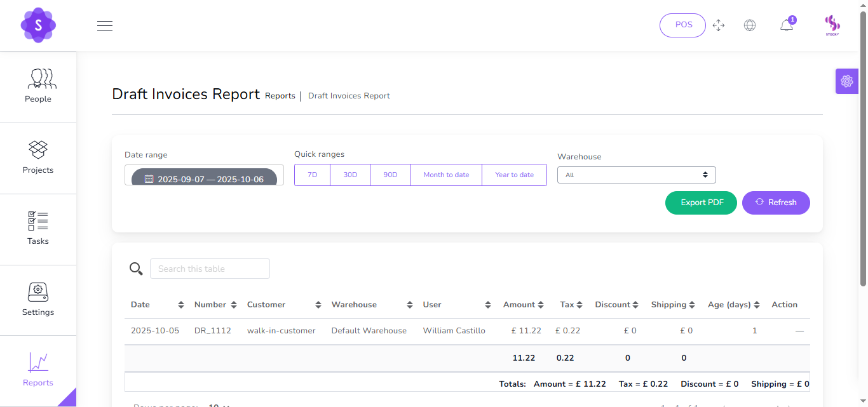Click the globe language icon
The height and width of the screenshot is (407, 868).
tap(750, 25)
